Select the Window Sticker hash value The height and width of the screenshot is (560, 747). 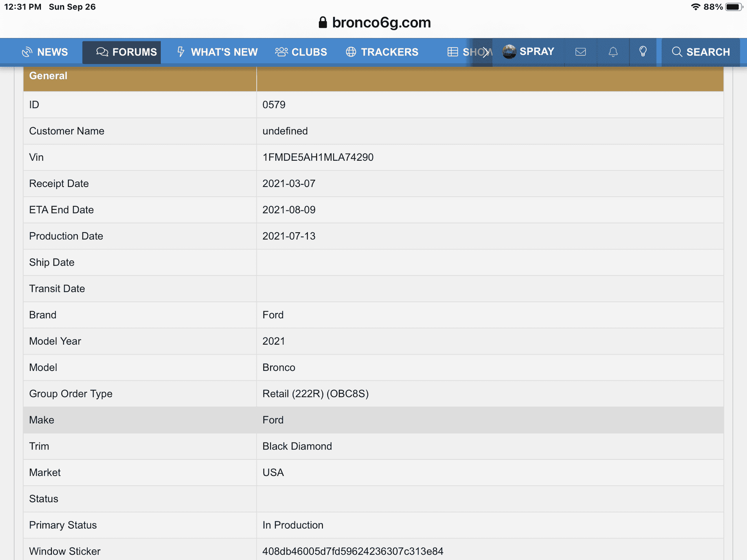(353, 551)
